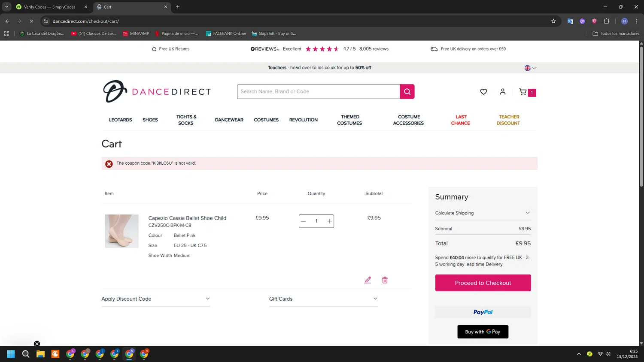
Task: Open the COSTUMES menu
Action: coord(266,120)
